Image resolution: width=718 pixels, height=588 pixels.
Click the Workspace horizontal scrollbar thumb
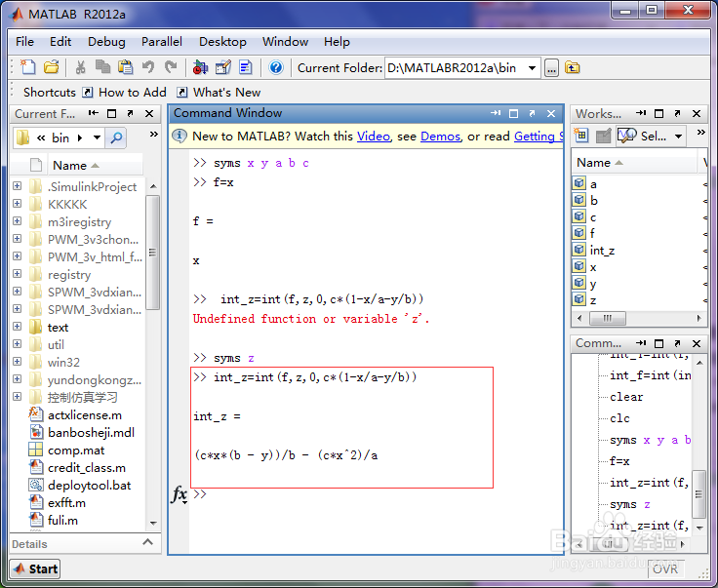click(x=608, y=318)
